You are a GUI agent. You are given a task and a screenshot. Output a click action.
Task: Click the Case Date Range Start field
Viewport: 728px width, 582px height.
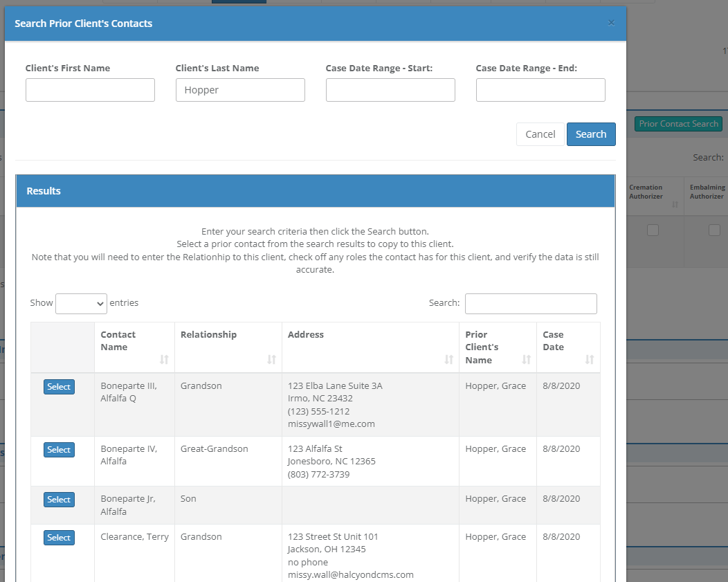(390, 90)
